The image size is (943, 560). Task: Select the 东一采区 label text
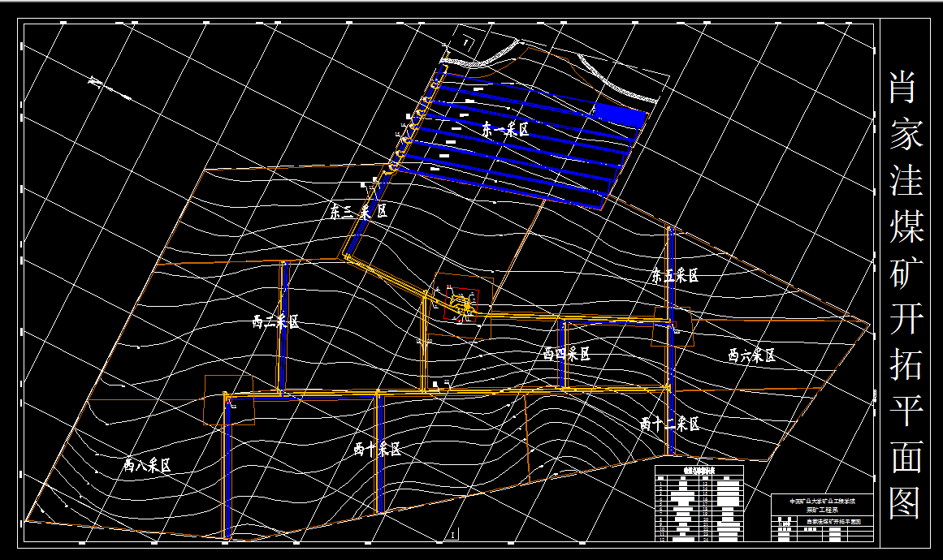[x=505, y=129]
